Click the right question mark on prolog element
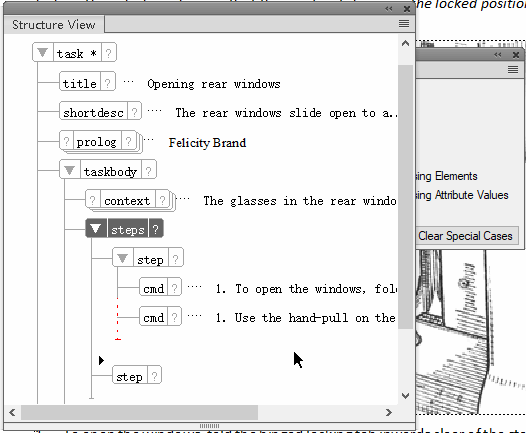 click(128, 142)
